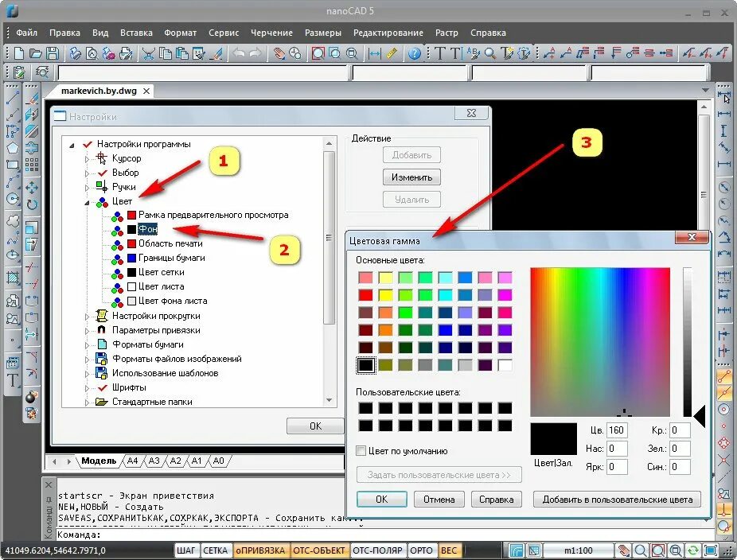The height and width of the screenshot is (560, 737).
Task: Click the Paste clipboard icon
Action: 182,53
